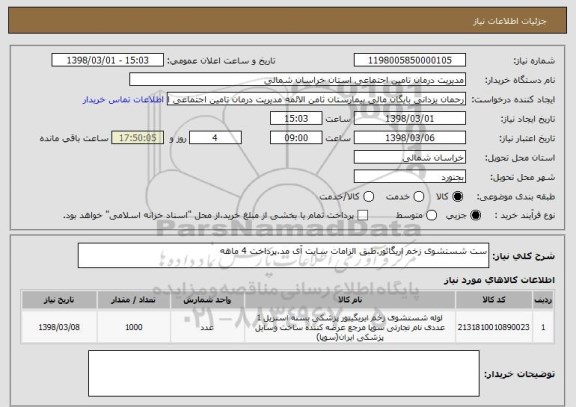Click the شرح کلی نیاز description box
The height and width of the screenshot is (407, 576).
point(283,255)
